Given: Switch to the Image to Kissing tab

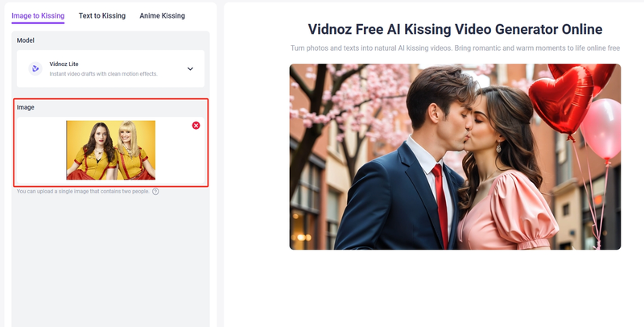Looking at the screenshot, I should 38,16.
